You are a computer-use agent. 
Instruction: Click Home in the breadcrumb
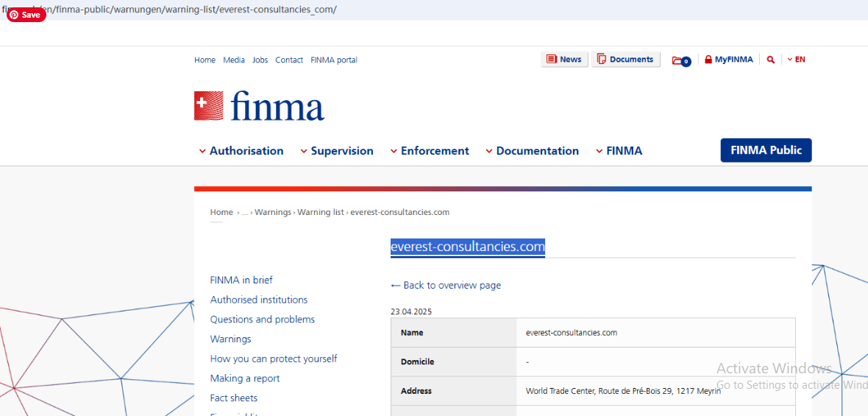point(221,212)
